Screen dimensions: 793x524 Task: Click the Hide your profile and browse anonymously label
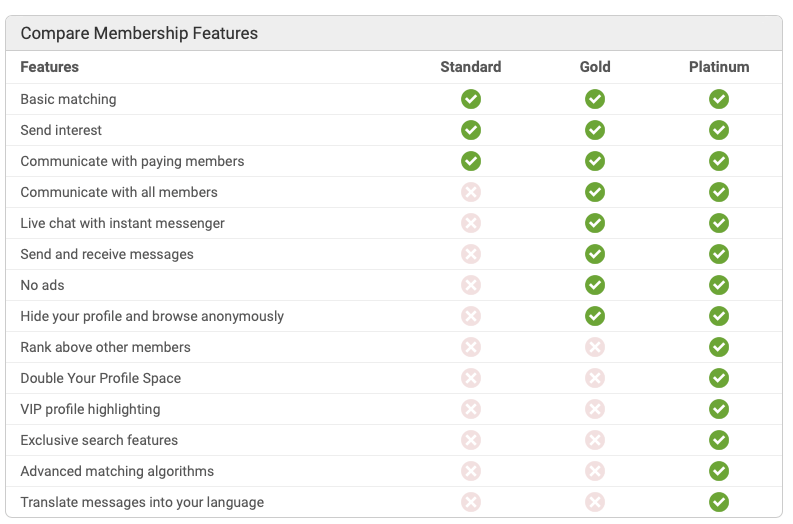(x=152, y=316)
